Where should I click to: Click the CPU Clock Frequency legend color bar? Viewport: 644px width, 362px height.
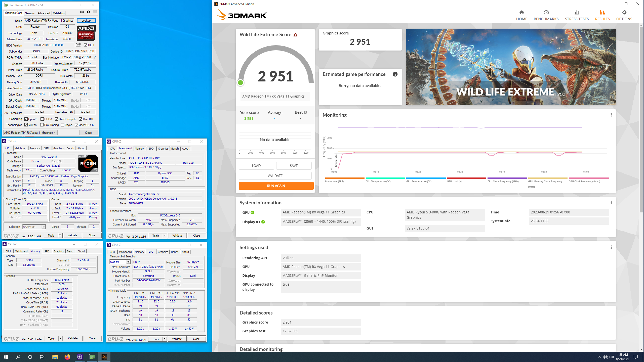[507, 178]
